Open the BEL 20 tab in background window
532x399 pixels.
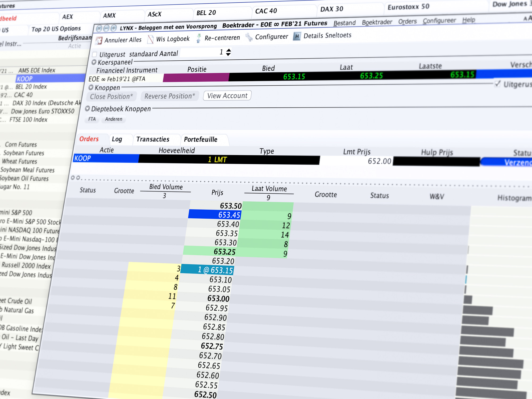pyautogui.click(x=206, y=13)
